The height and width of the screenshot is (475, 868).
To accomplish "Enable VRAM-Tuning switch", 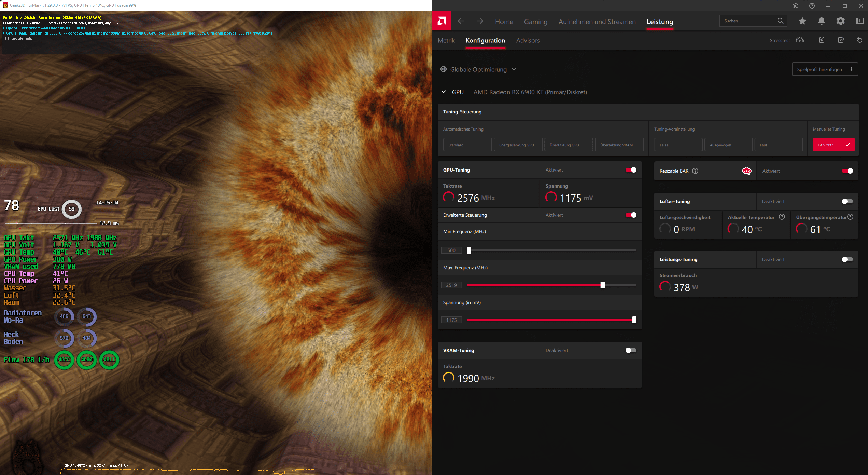I will tap(631, 350).
